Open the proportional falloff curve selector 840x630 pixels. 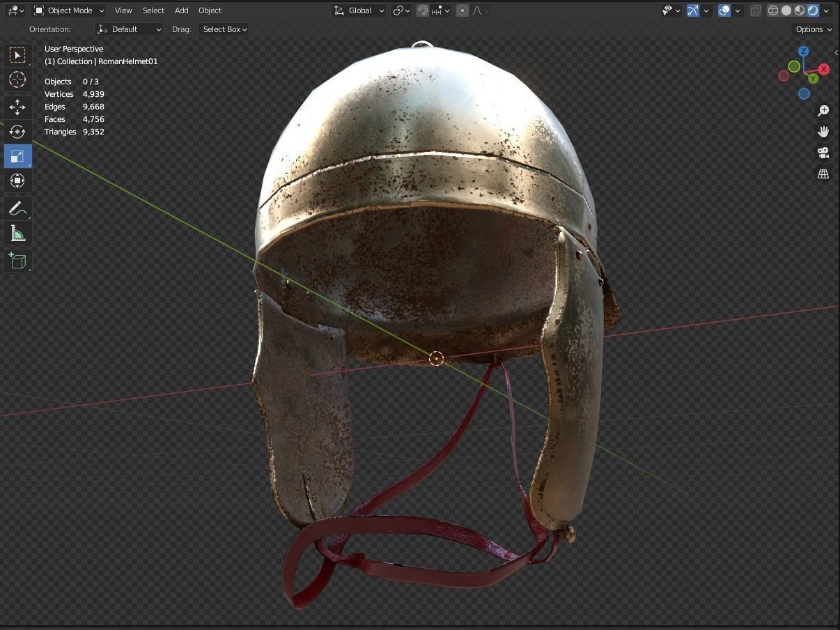pyautogui.click(x=481, y=10)
